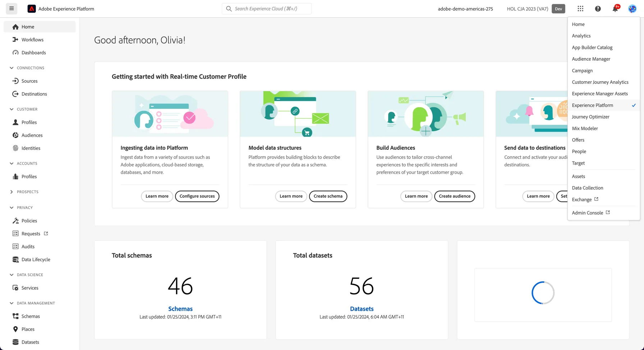This screenshot has height=350, width=644.
Task: Collapse the Privacy section
Action: (x=11, y=208)
